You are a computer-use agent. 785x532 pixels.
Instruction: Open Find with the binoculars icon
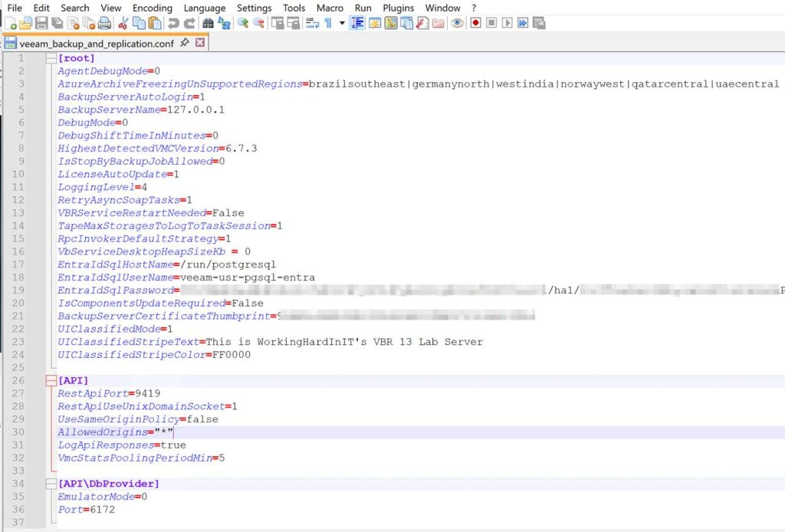click(x=207, y=24)
